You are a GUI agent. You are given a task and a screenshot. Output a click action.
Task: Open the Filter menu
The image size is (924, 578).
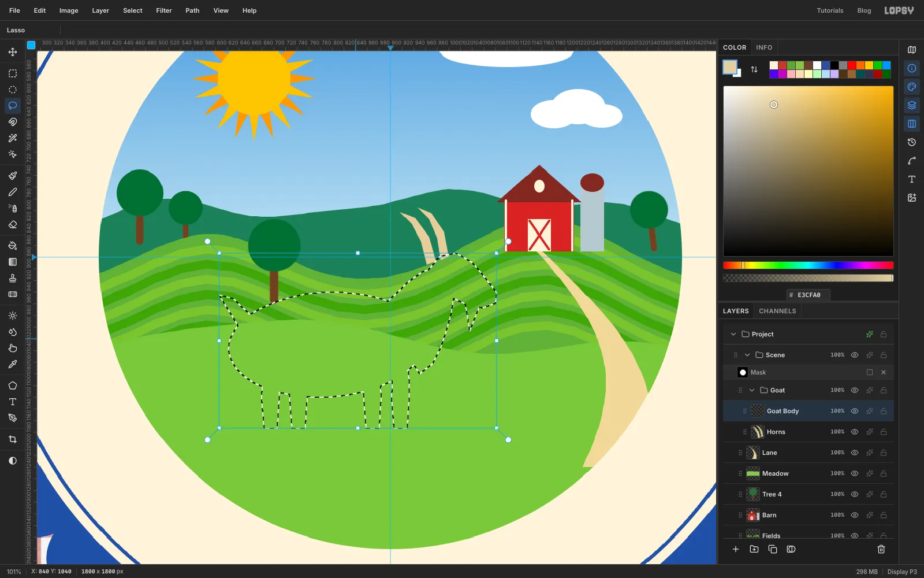(x=164, y=10)
